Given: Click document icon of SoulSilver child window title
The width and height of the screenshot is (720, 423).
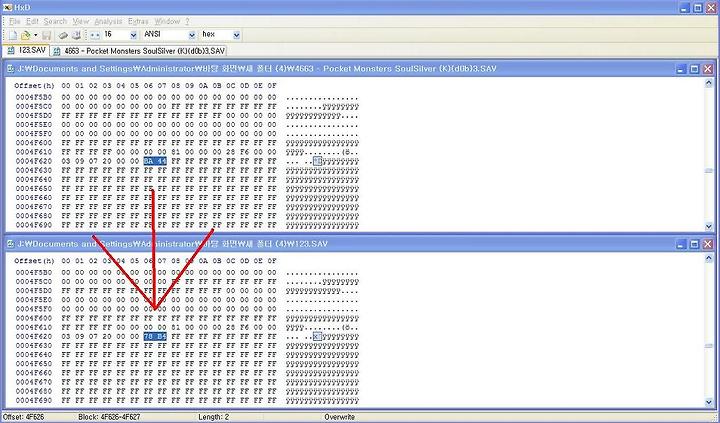Looking at the screenshot, I should [11, 69].
